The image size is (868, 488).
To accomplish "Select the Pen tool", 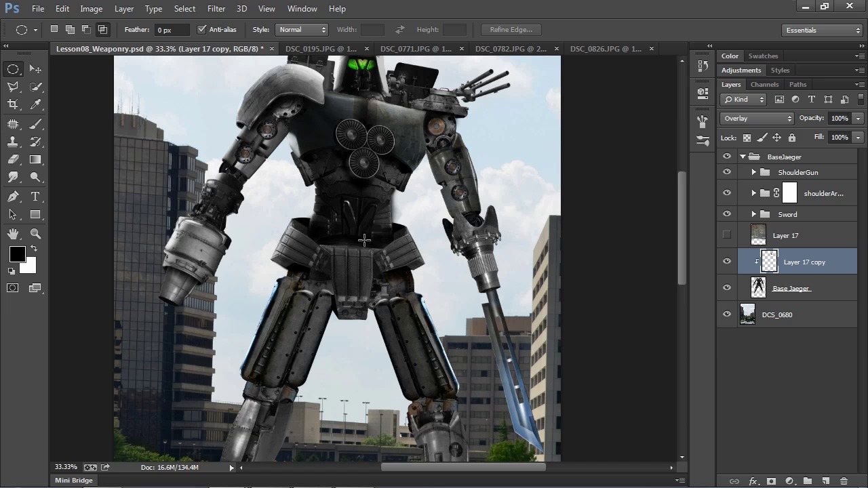I will tap(13, 197).
